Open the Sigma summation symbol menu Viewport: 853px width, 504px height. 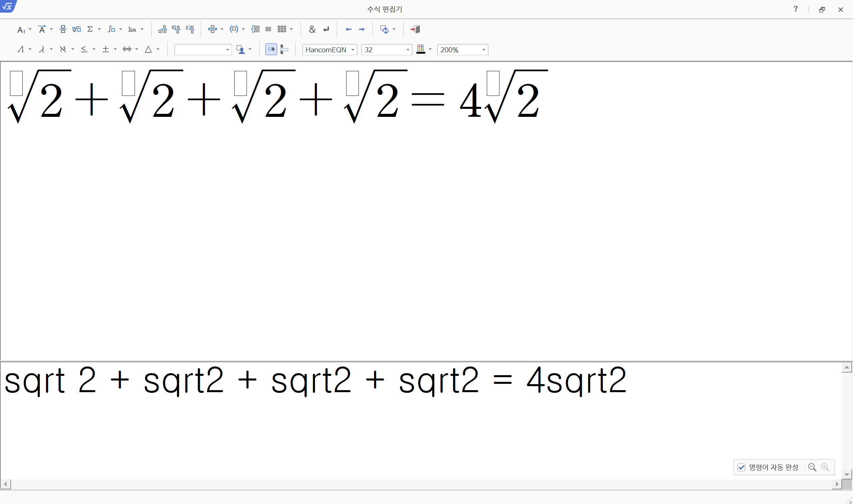[90, 29]
